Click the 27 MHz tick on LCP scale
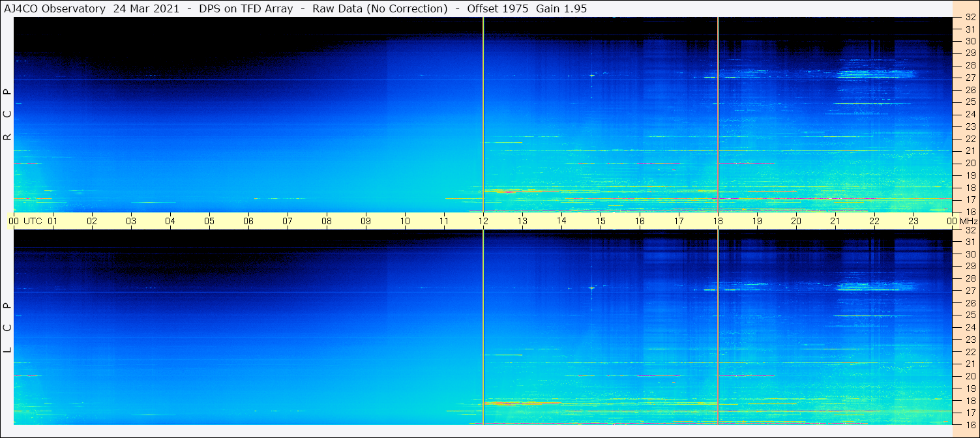This screenshot has height=438, width=980. coord(970,291)
